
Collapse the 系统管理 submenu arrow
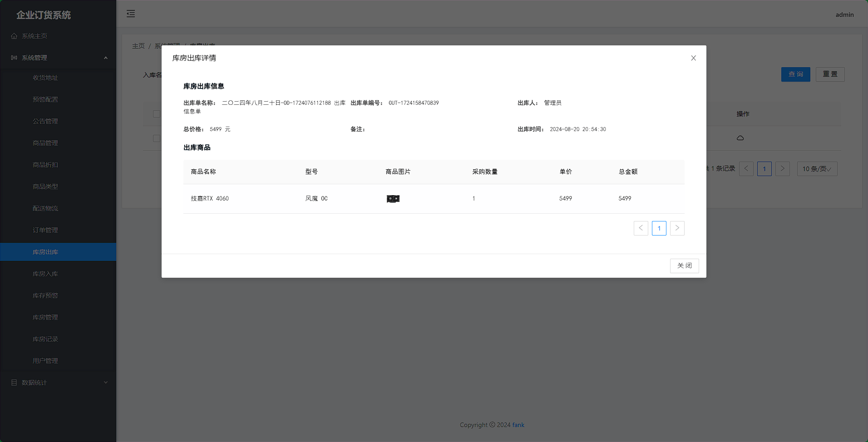coord(106,58)
